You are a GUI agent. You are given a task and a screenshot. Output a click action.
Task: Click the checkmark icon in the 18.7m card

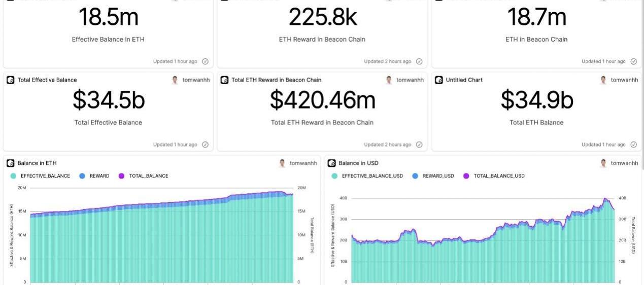[x=633, y=61]
